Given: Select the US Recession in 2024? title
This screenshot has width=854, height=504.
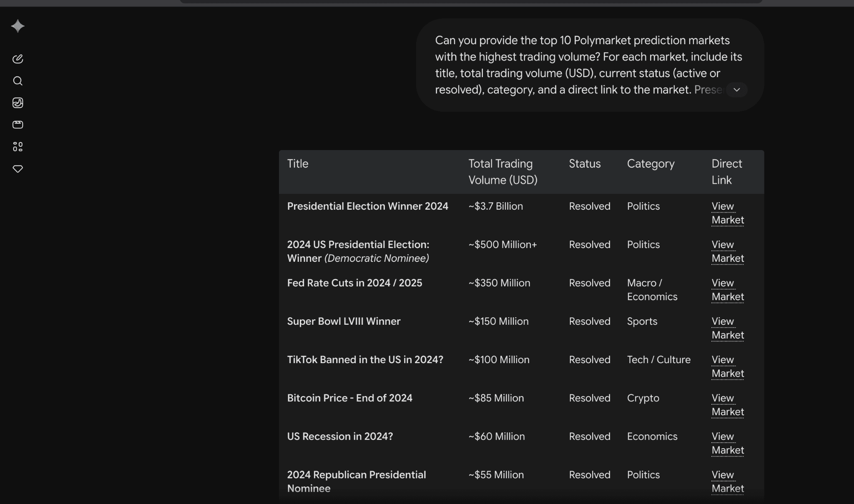Looking at the screenshot, I should pyautogui.click(x=340, y=436).
